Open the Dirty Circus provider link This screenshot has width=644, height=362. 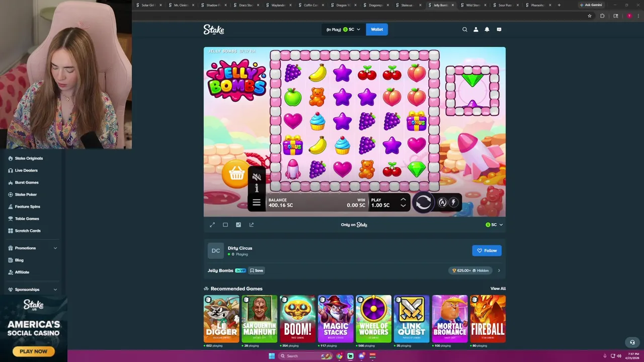(240, 248)
